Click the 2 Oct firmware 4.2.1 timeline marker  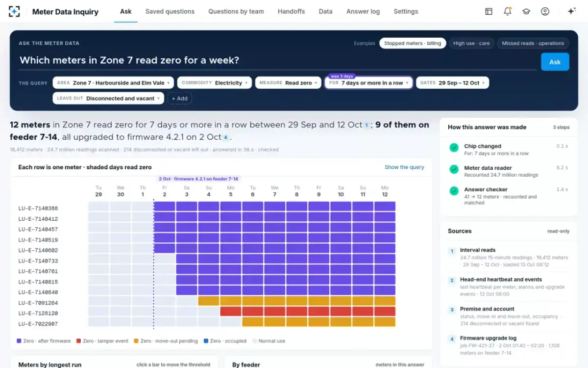199,179
